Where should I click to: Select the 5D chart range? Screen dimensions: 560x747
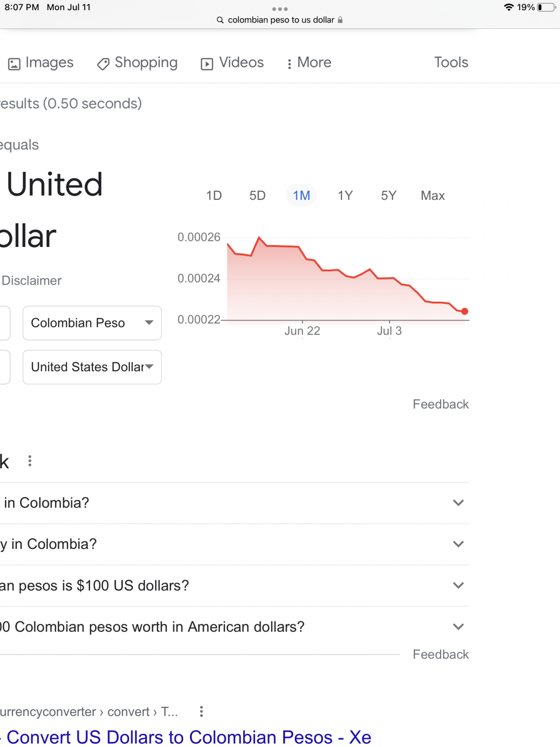[258, 195]
